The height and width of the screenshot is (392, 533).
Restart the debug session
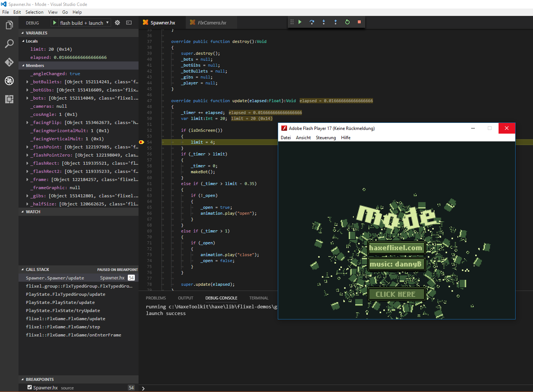pyautogui.click(x=347, y=22)
